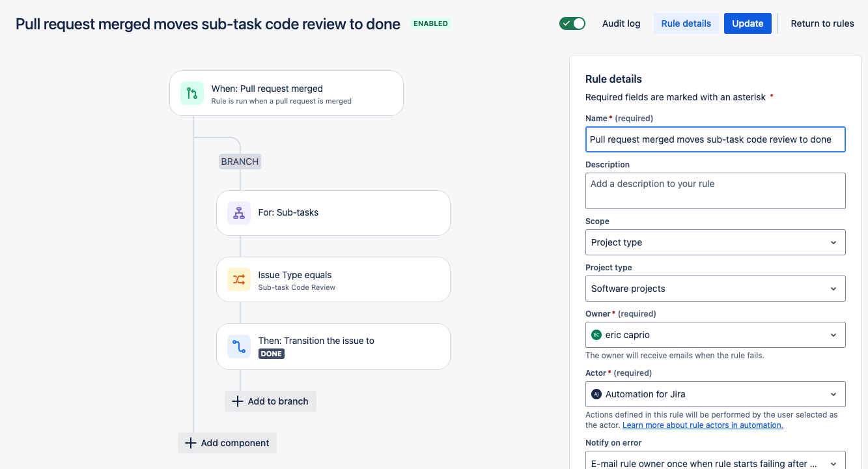
Task: Select the Issue Type equals condition card
Action: click(333, 279)
